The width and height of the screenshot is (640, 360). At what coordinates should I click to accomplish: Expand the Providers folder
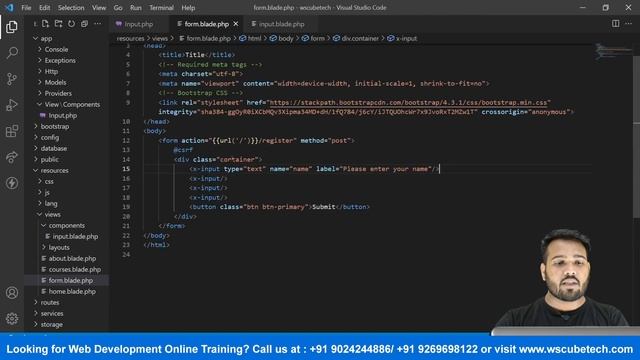tap(58, 93)
